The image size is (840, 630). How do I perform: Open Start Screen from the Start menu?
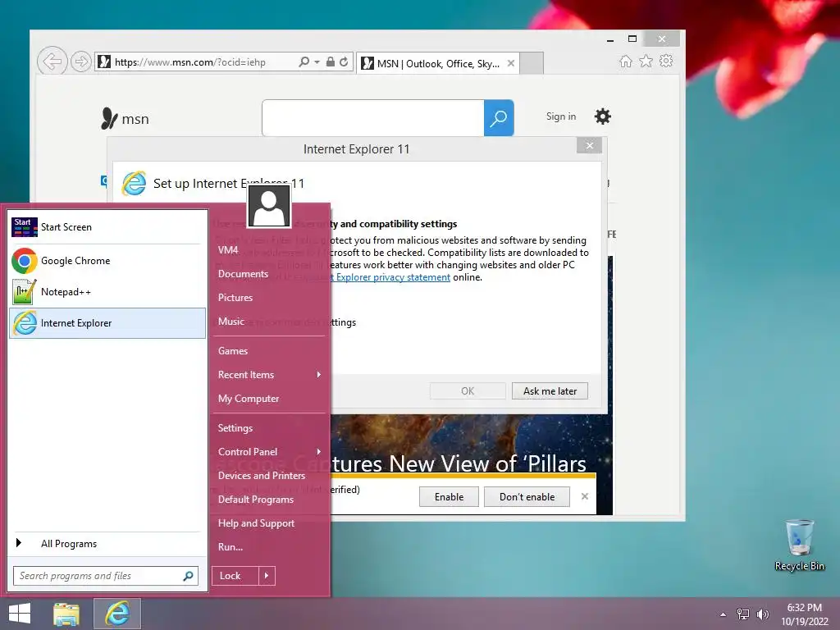[107, 227]
